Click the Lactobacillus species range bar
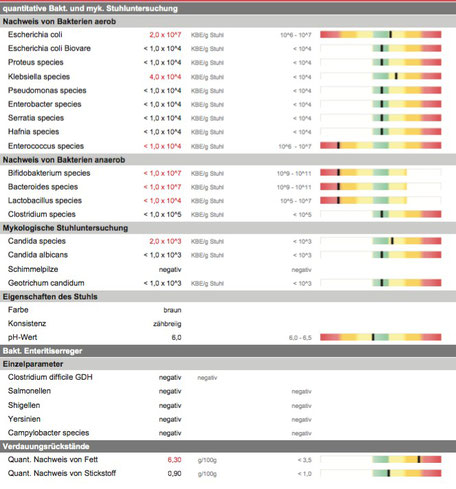The width and height of the screenshot is (456, 489). pos(381,200)
